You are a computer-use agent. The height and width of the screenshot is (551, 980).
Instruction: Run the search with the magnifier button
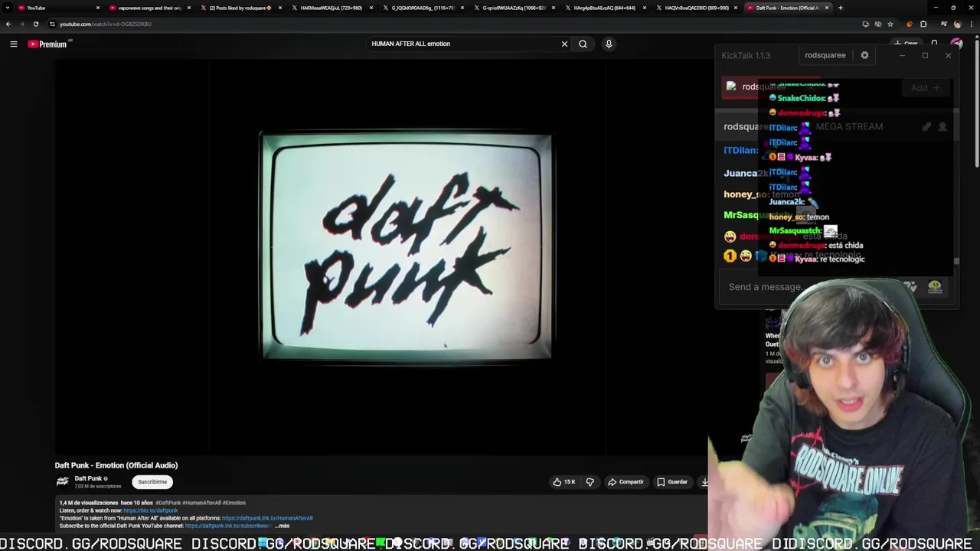[583, 44]
